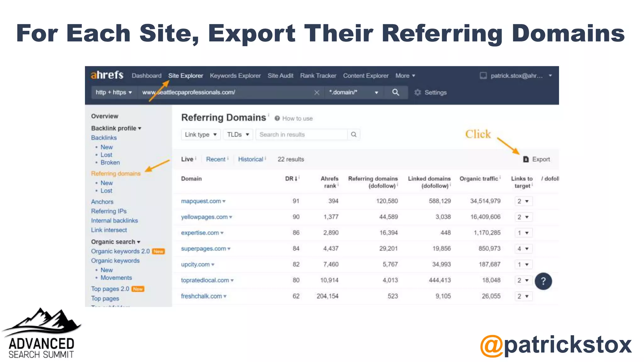Select the Live tab

pos(187,159)
